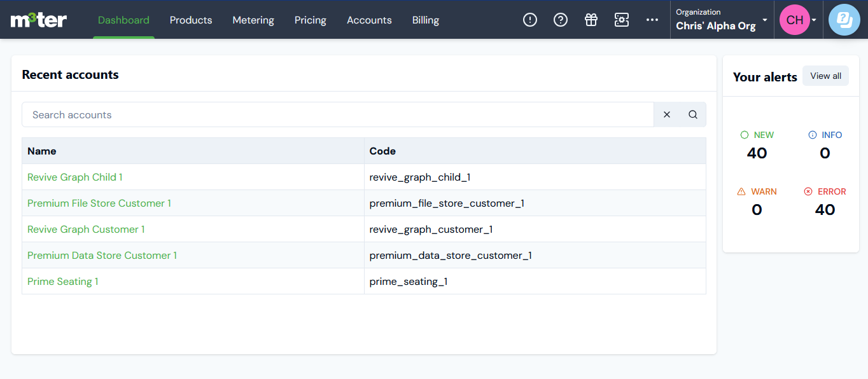Open the Revive Graph Child 1 account link
The height and width of the screenshot is (379, 868).
[x=75, y=177]
